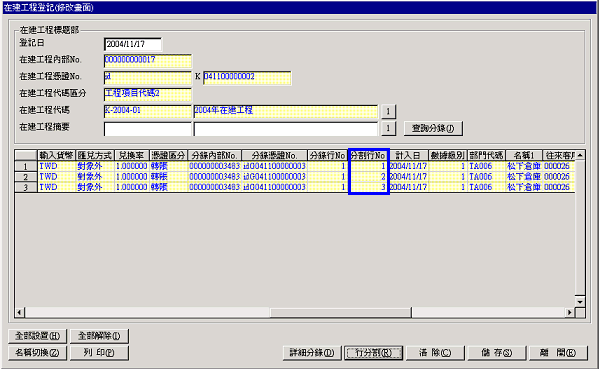Click the 計入日 column header
This screenshot has width=600, height=371.
[408, 155]
